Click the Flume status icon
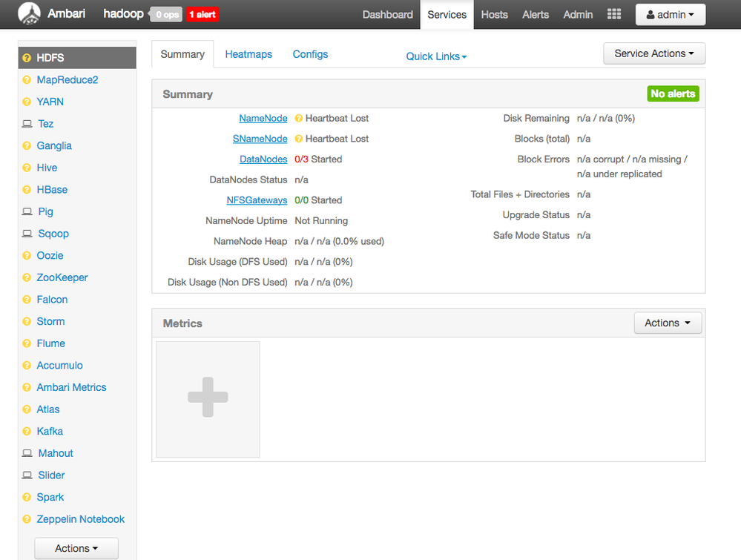 (27, 343)
